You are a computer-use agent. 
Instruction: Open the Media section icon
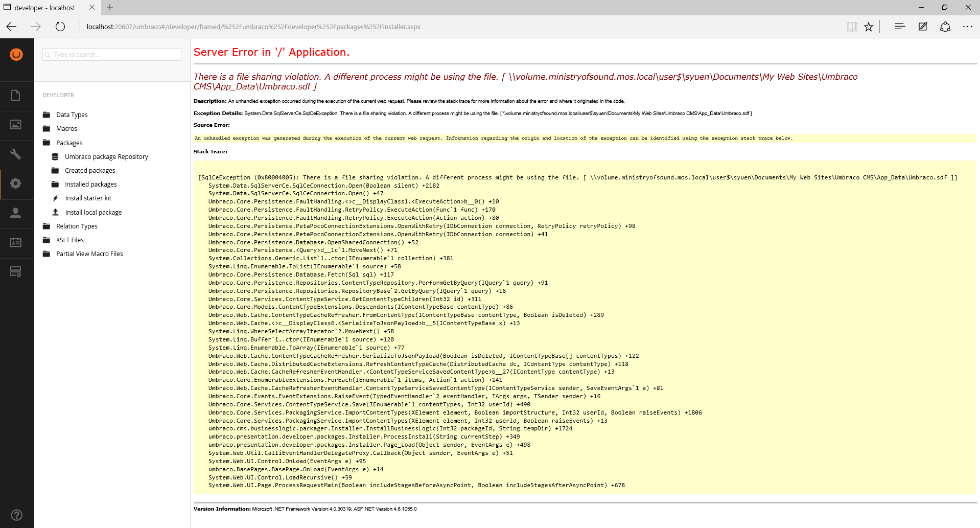[16, 125]
